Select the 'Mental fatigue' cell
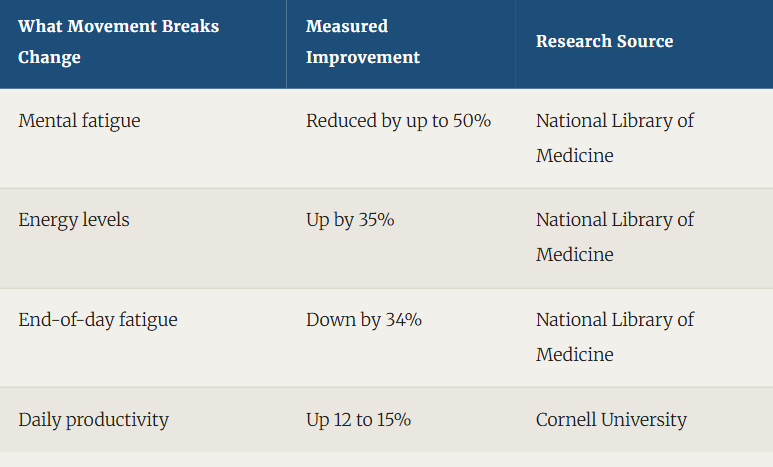773x467 pixels. tap(79, 121)
